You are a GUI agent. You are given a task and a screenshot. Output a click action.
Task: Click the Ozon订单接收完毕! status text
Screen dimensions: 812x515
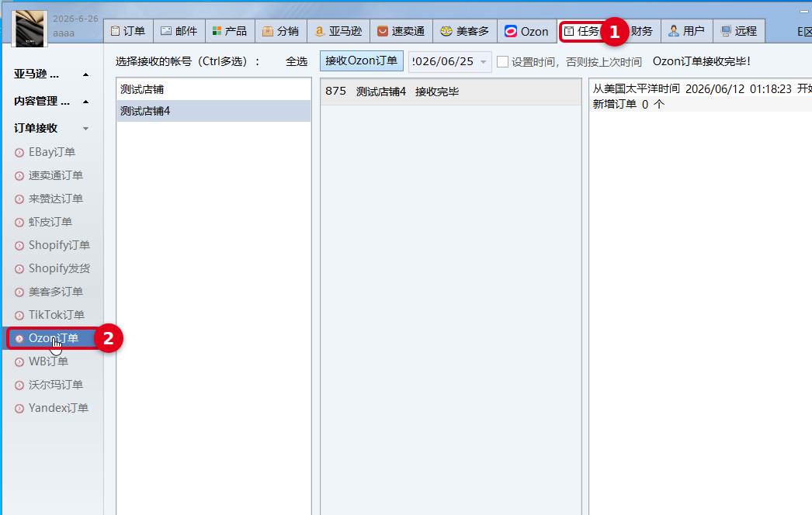(701, 61)
